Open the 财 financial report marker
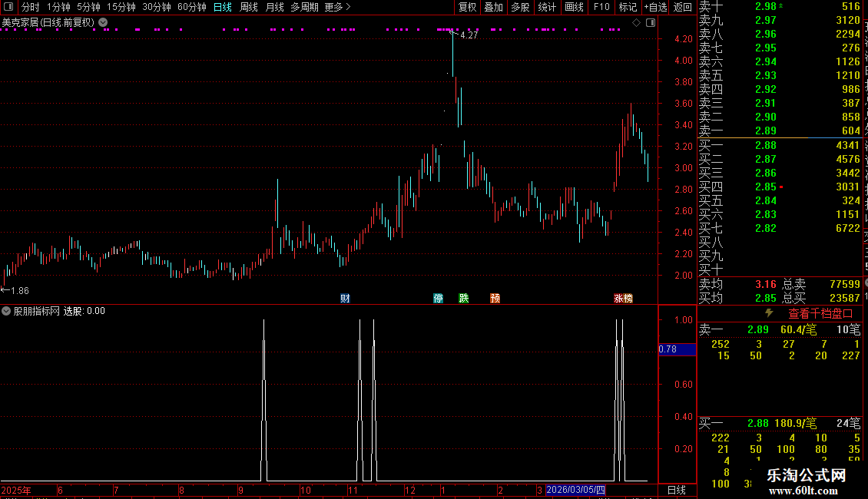 coord(345,299)
